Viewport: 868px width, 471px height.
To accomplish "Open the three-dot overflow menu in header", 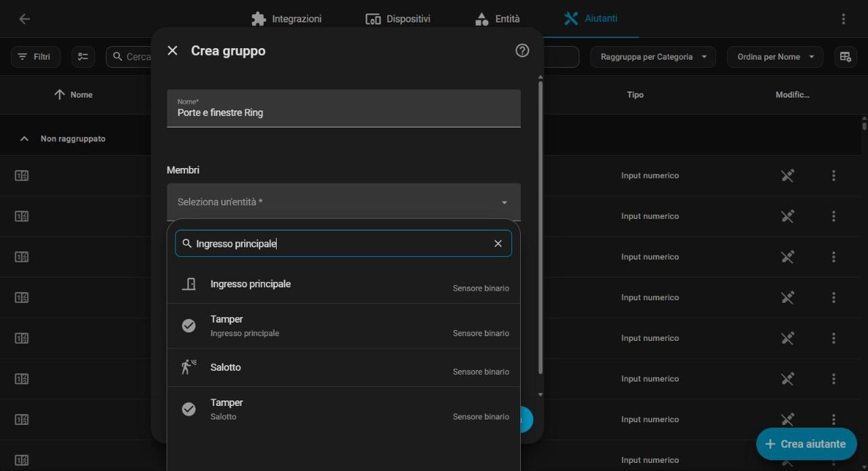I will pyautogui.click(x=844, y=19).
